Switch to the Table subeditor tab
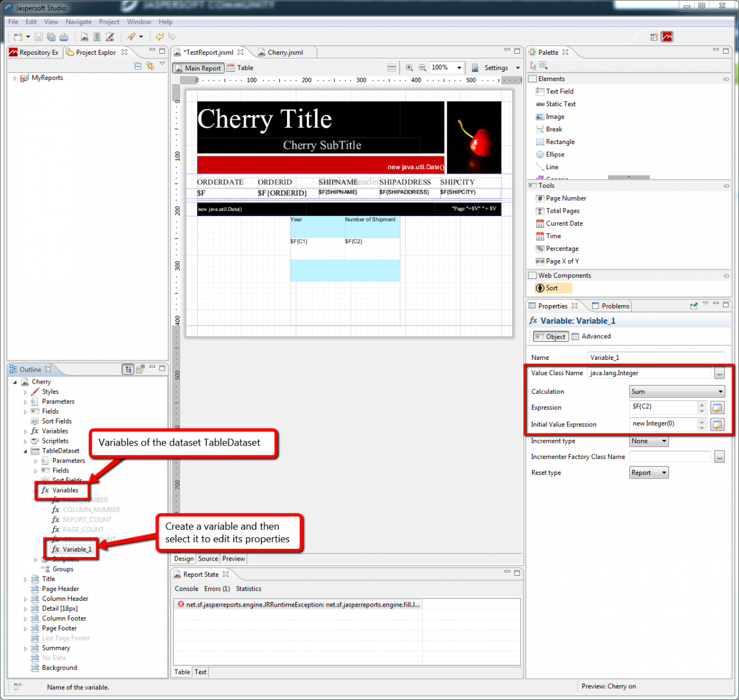Screen dimensions: 739x700 (x=240, y=68)
